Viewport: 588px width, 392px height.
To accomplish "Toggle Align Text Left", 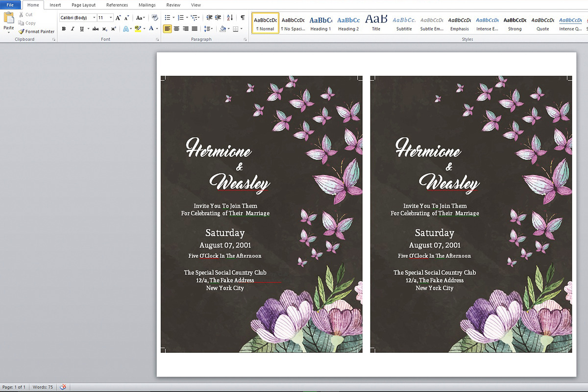I will [x=168, y=29].
